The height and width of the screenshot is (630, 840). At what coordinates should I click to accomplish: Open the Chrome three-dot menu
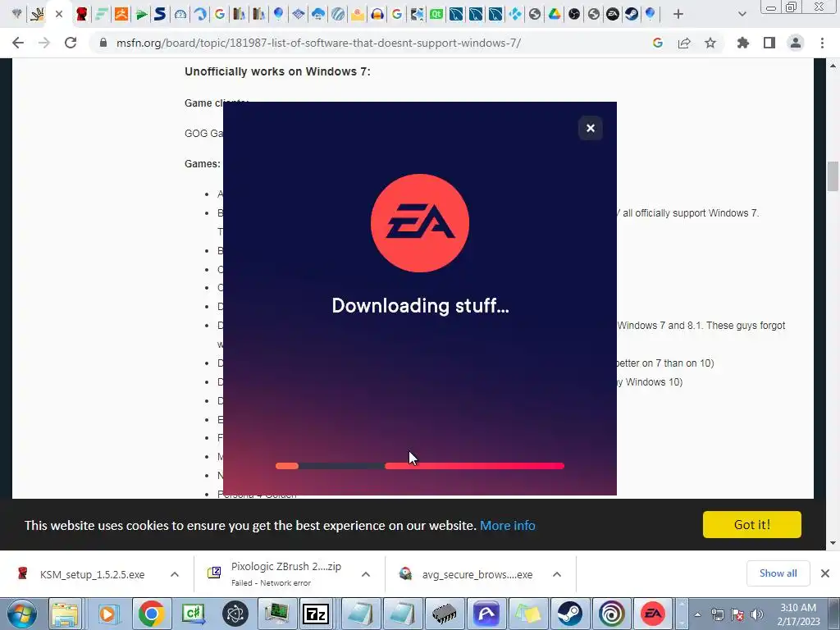coord(822,43)
